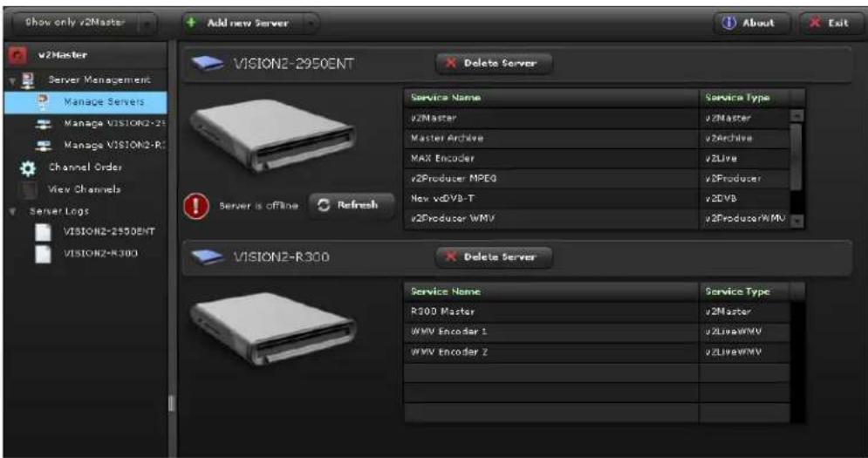Viewport: 868px width, 458px height.
Task: Select the v2Producer WMV service row
Action: pyautogui.click(x=597, y=219)
